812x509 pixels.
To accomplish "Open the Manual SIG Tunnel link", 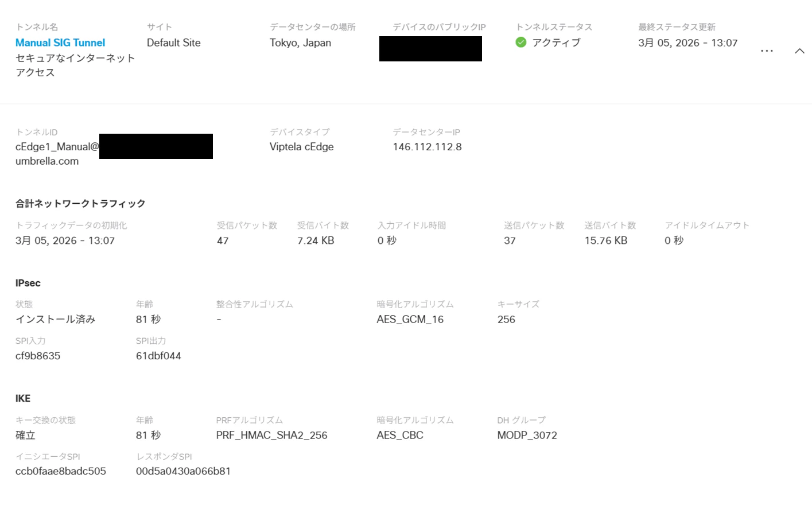I will tap(60, 43).
